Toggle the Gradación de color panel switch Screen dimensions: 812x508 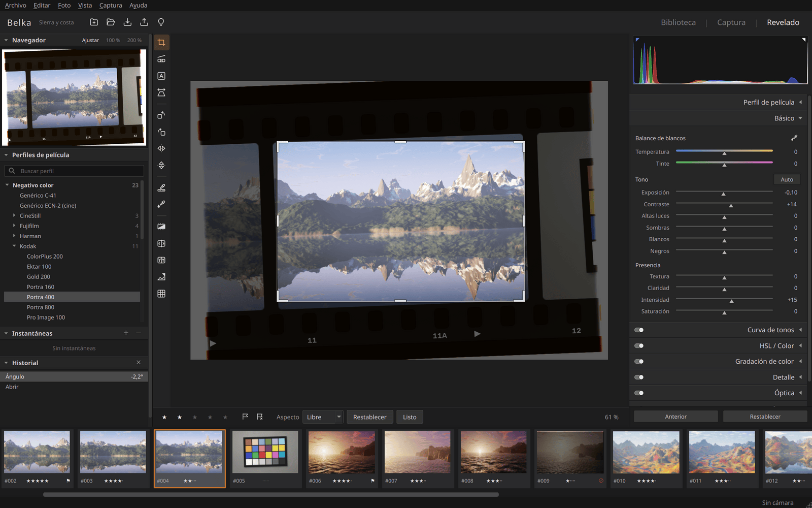coord(639,361)
